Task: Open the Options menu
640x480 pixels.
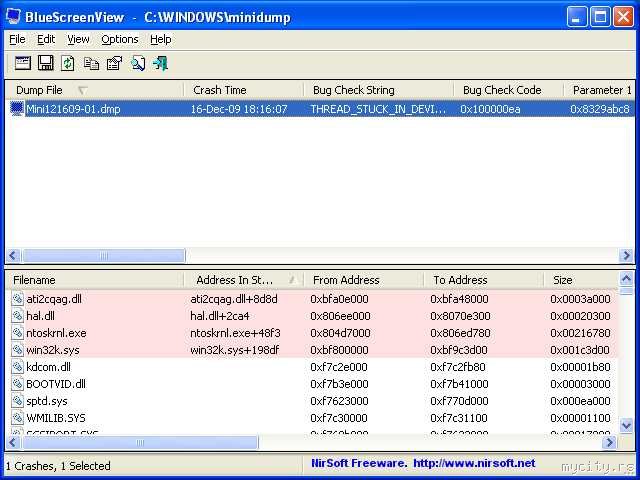Action: point(119,39)
